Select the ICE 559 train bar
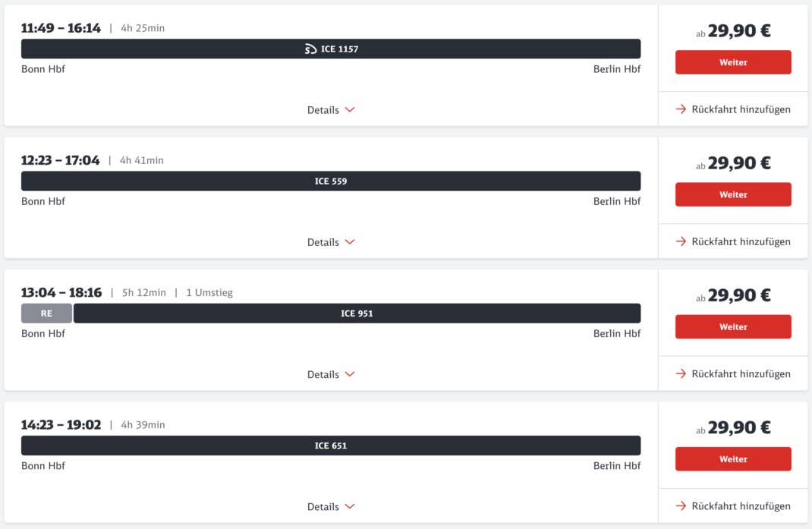Viewport: 812px width, 529px height. 331,181
